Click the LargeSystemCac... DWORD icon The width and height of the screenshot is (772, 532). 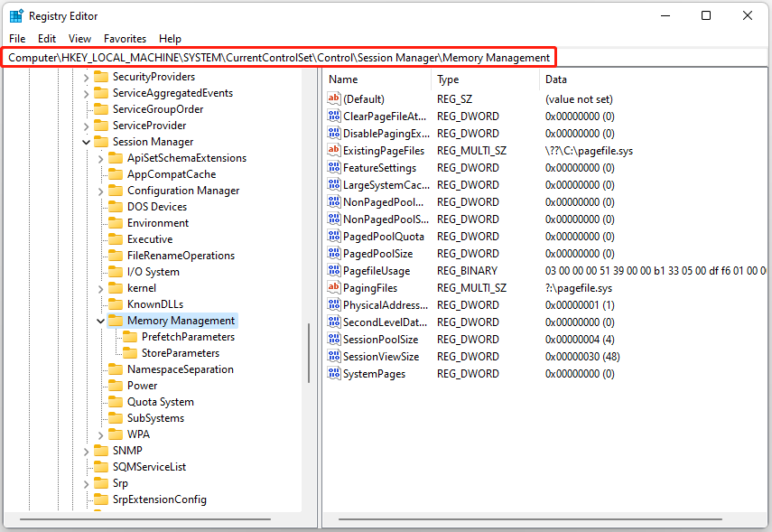pyautogui.click(x=334, y=185)
